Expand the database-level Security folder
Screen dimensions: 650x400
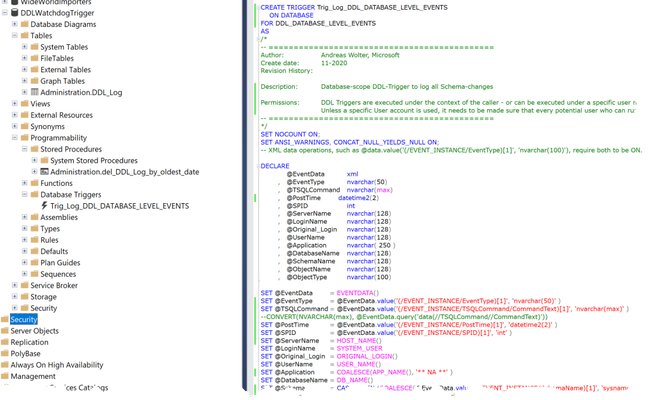pyautogui.click(x=15, y=308)
